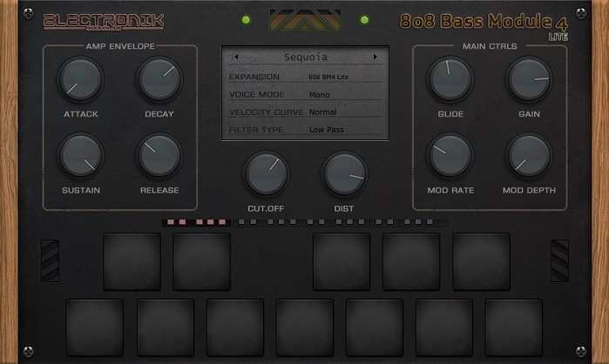Screen dimensions: 609x364
Task: Trigger the G# pad, fourth in the upper row
Action: click(x=411, y=261)
